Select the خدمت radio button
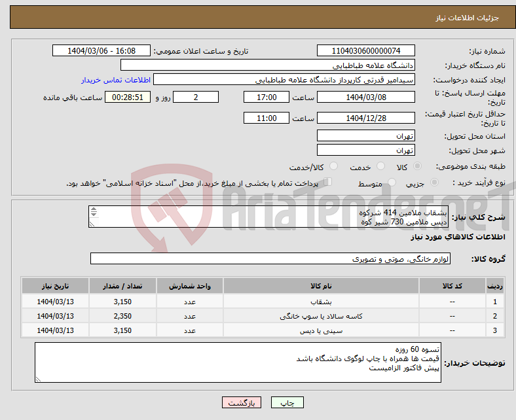The width and height of the screenshot is (516, 420). (x=380, y=166)
